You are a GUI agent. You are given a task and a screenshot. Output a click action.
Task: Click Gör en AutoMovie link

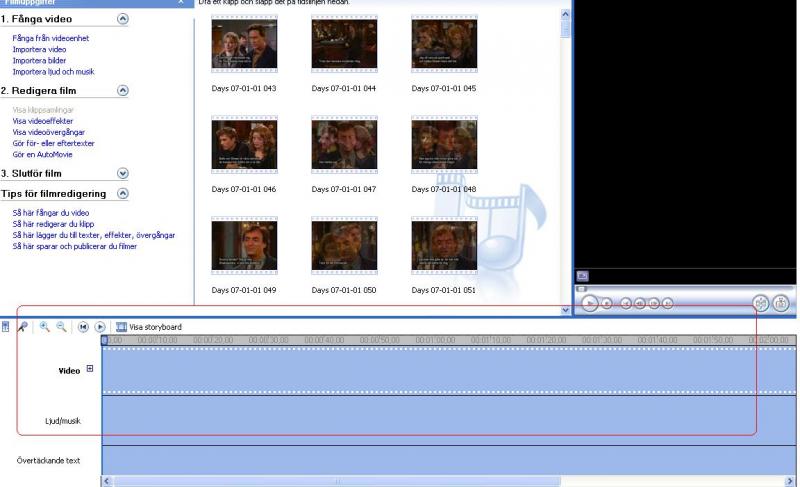click(x=42, y=155)
